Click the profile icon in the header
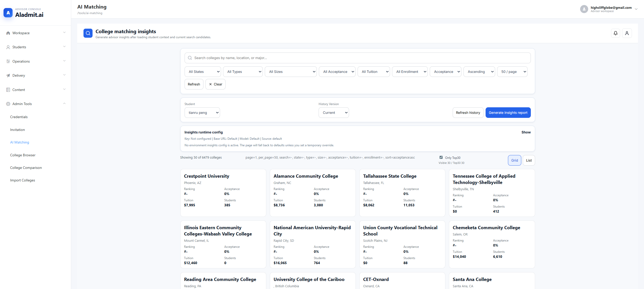The image size is (644, 289). pos(627,33)
